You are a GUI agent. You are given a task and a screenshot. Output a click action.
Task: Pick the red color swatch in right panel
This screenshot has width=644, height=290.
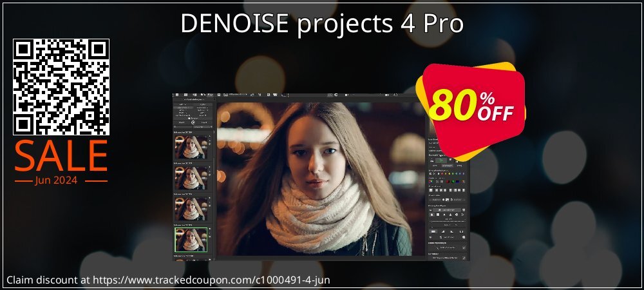[448, 182]
